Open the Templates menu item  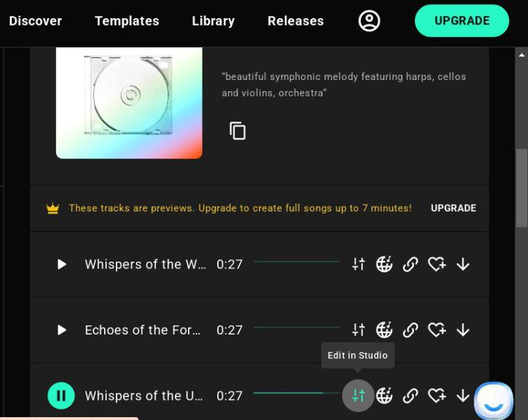tap(127, 21)
